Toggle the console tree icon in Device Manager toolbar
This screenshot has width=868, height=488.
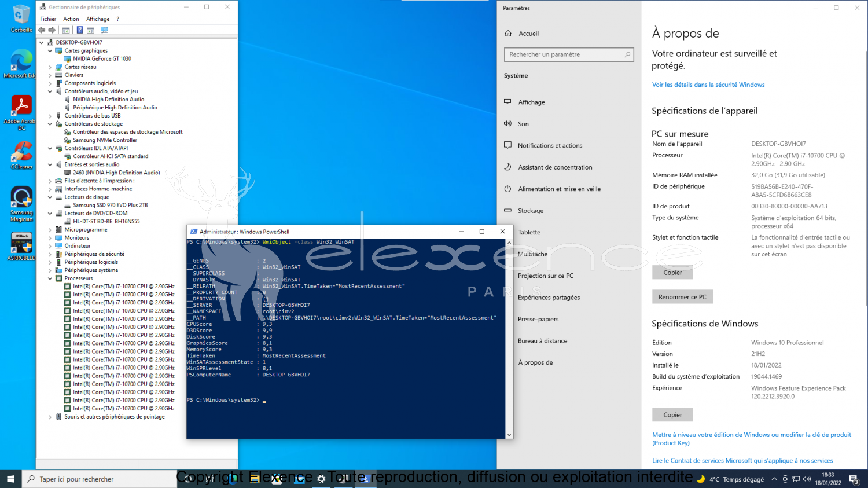(66, 30)
